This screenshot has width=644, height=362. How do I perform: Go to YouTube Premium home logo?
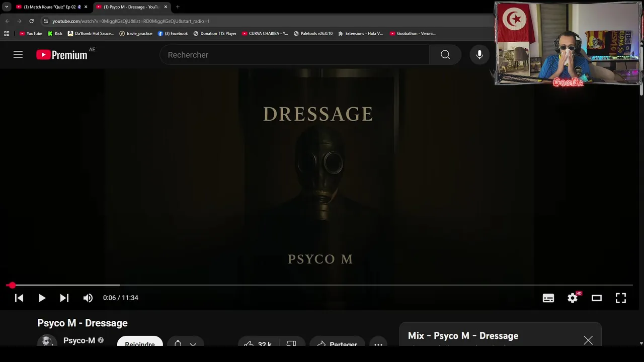coord(61,55)
